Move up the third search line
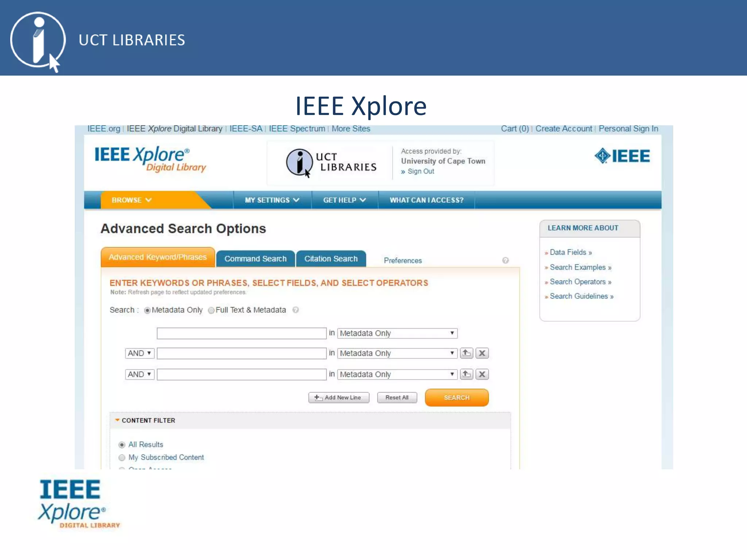 pyautogui.click(x=467, y=374)
